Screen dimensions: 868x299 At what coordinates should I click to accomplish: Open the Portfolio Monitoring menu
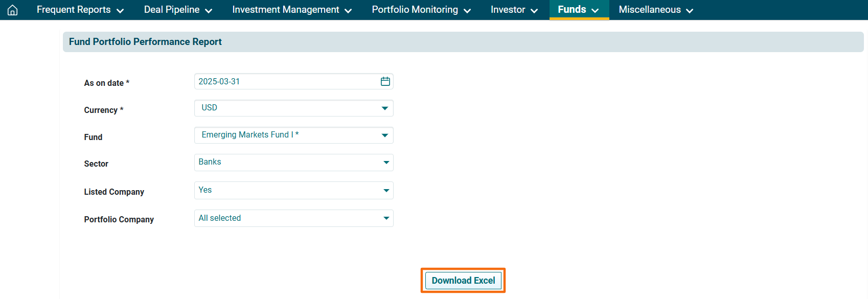(x=421, y=10)
